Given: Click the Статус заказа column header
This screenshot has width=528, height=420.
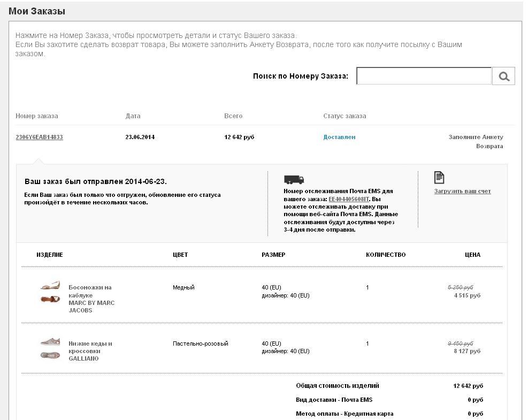Looking at the screenshot, I should point(345,116).
